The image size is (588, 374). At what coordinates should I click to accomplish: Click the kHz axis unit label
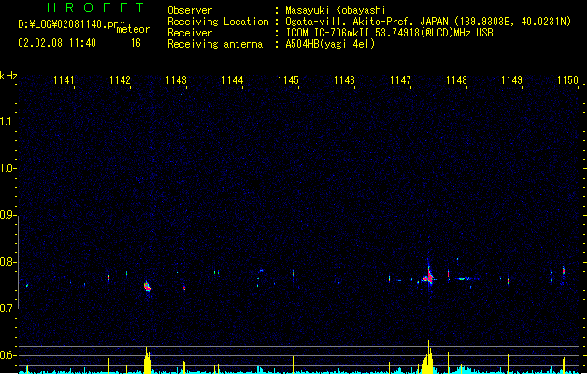click(x=8, y=76)
